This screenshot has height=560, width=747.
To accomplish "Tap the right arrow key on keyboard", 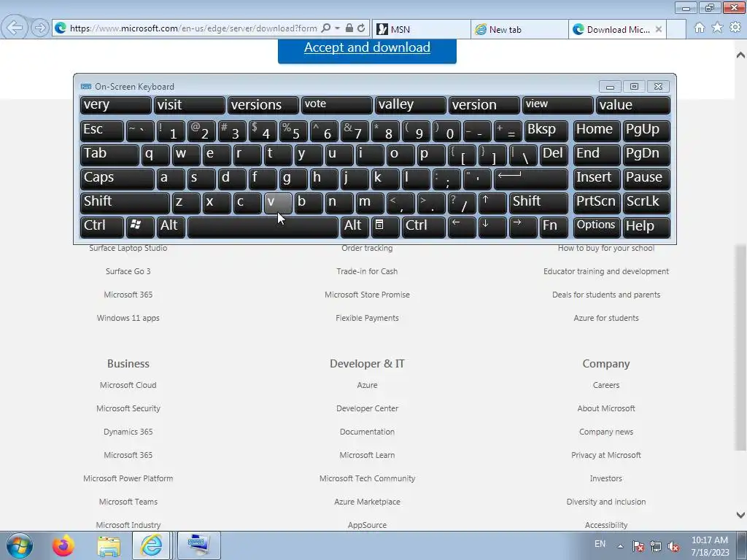I will click(x=523, y=226).
